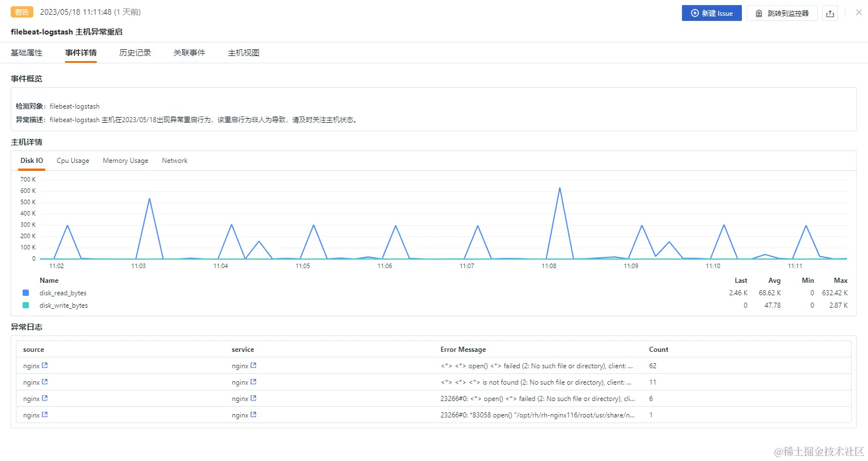Switch to the 主机视图 tab
Screen dimensions: 868x461
244,53
